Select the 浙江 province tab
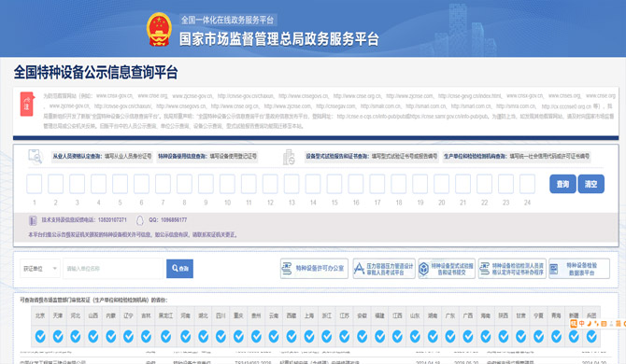Screen dimensions: 626x364 pyautogui.click(x=327, y=315)
